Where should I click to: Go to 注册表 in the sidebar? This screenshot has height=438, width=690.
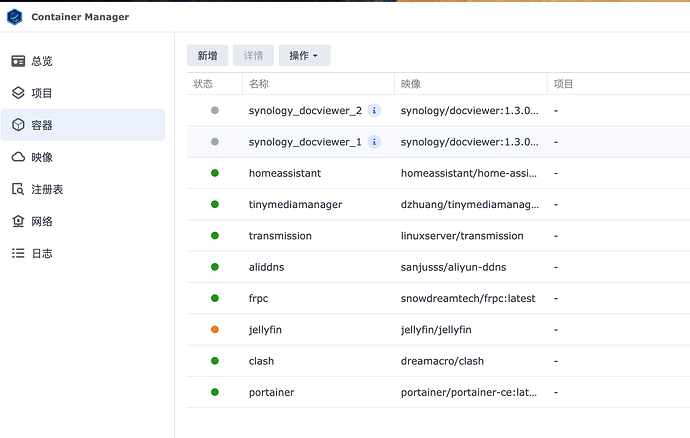point(47,189)
